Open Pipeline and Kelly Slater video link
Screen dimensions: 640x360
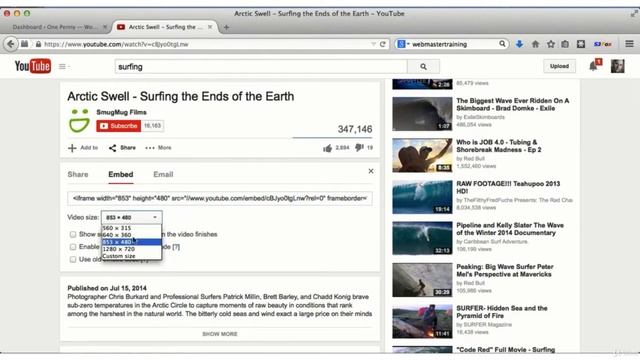point(510,229)
